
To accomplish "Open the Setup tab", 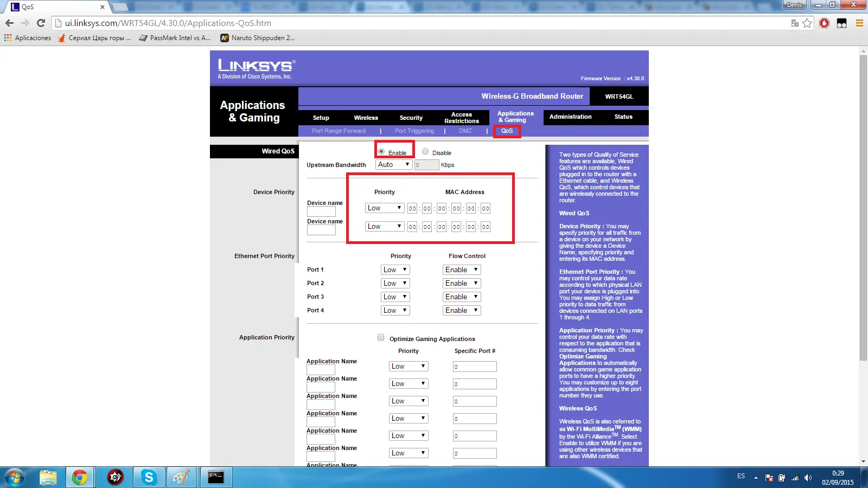I will tap(321, 118).
